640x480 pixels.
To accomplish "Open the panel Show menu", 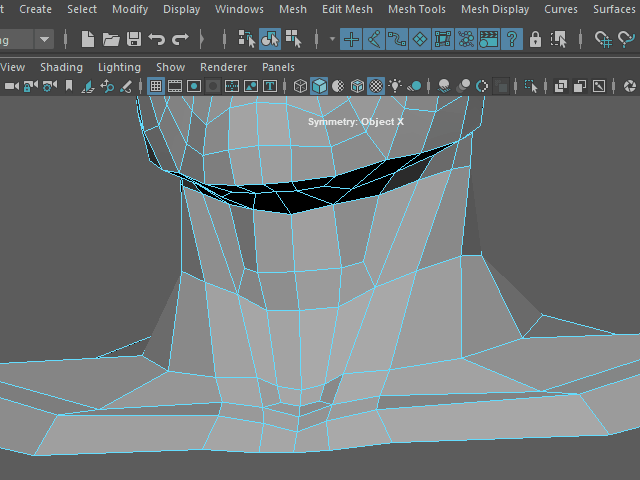I will [170, 67].
